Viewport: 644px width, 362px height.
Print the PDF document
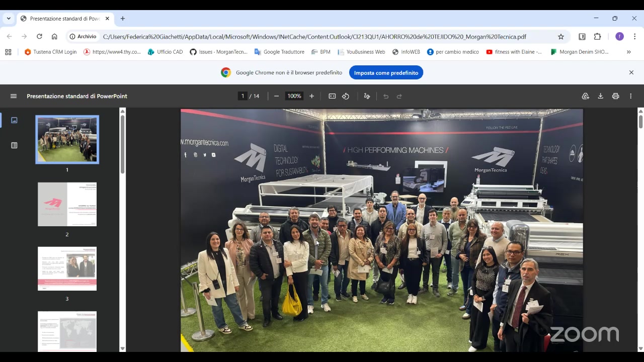point(615,96)
